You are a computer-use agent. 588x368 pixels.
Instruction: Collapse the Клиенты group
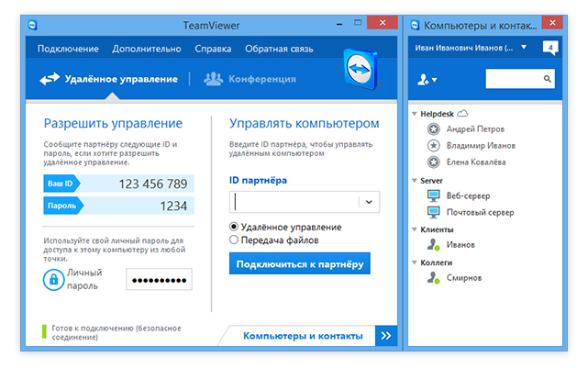pos(415,229)
